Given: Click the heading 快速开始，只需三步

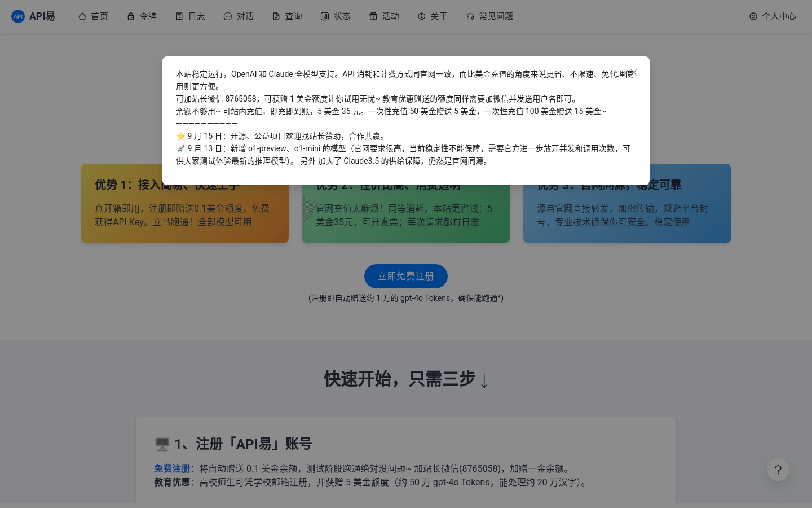Looking at the screenshot, I should click(406, 379).
